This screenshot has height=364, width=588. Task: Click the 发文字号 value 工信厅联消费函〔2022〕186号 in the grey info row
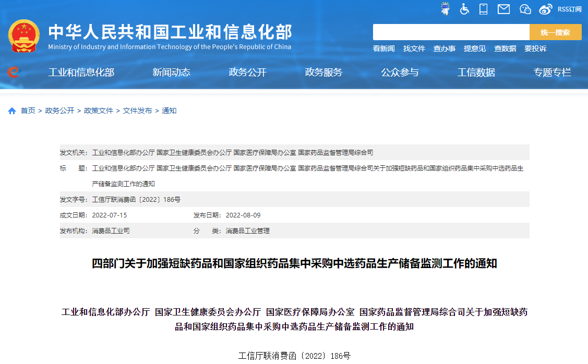(x=136, y=199)
